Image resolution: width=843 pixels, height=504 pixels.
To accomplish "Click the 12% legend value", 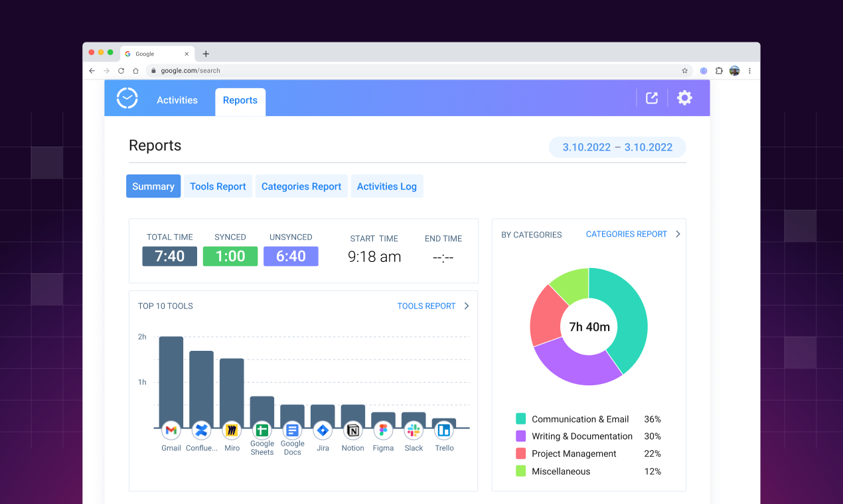I will [x=652, y=472].
